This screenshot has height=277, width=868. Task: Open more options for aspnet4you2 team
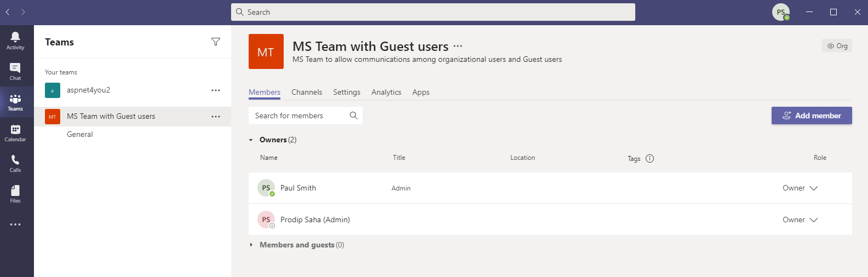[216, 90]
